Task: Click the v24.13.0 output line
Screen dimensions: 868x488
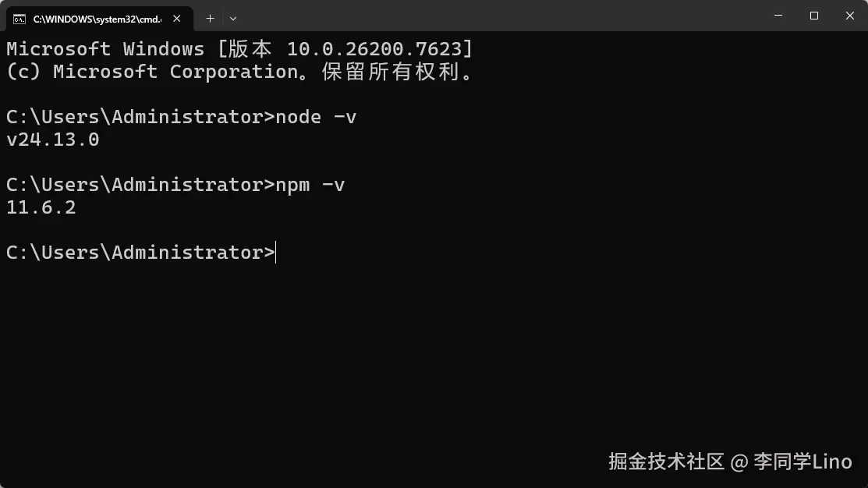Action: pos(53,140)
